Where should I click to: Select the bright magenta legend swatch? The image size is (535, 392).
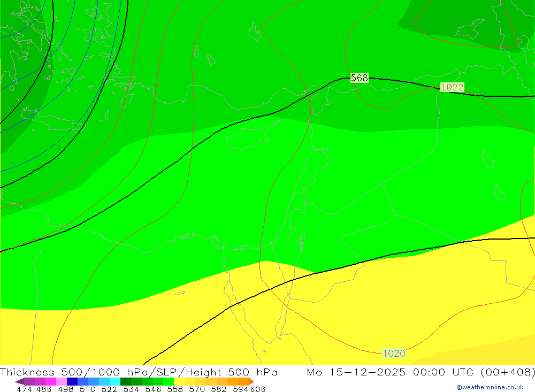point(51,381)
